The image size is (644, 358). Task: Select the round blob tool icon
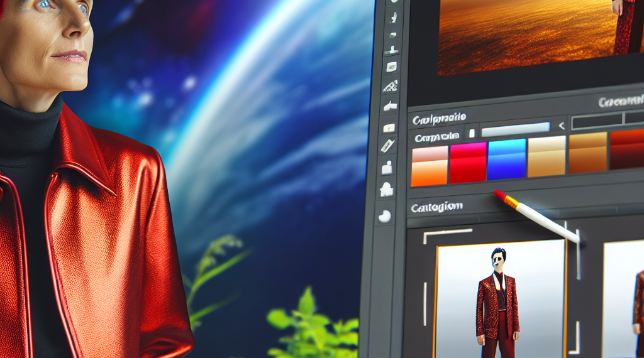(385, 216)
